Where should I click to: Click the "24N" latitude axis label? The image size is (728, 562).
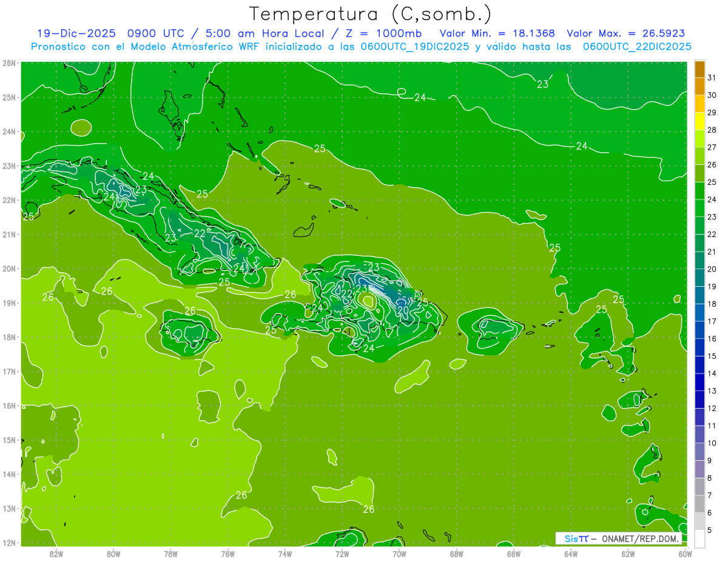[x=9, y=132]
